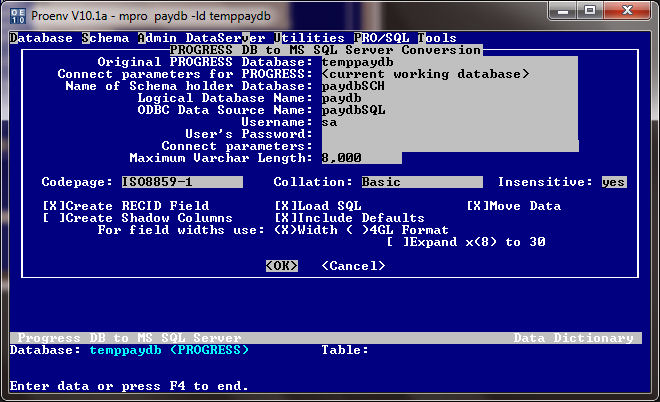The height and width of the screenshot is (402, 660).
Task: Open the Database menu
Action: 41,38
